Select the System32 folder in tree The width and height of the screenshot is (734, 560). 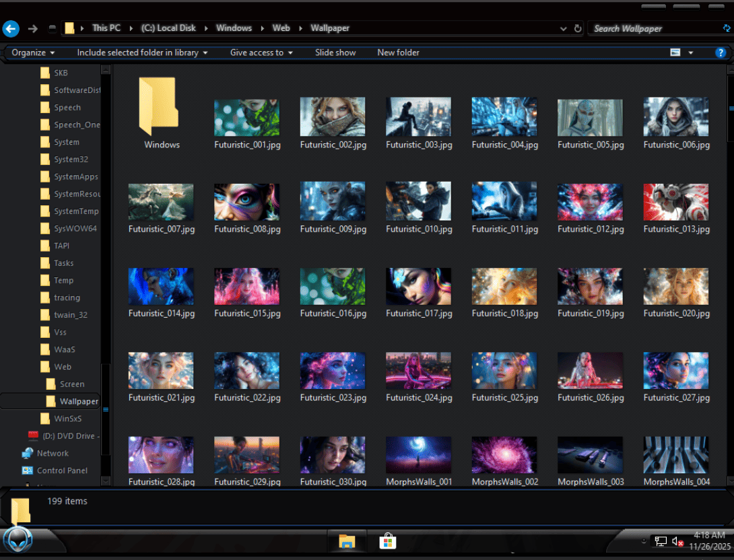point(64,159)
